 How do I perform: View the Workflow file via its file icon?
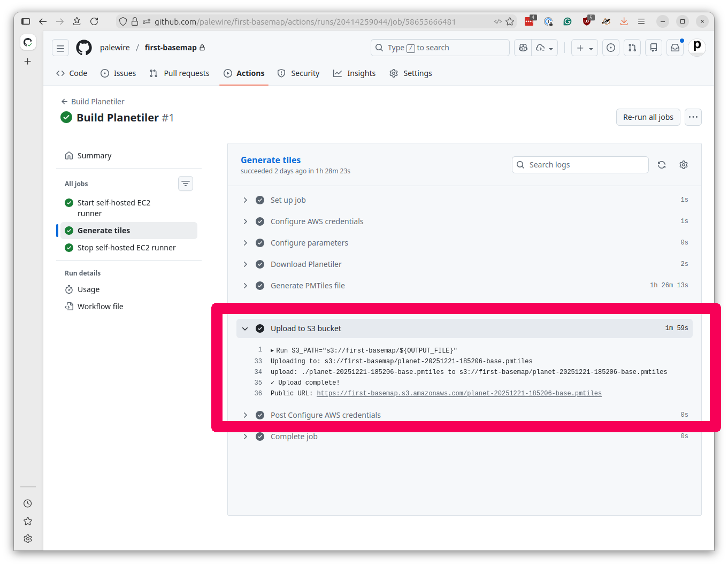coord(70,306)
